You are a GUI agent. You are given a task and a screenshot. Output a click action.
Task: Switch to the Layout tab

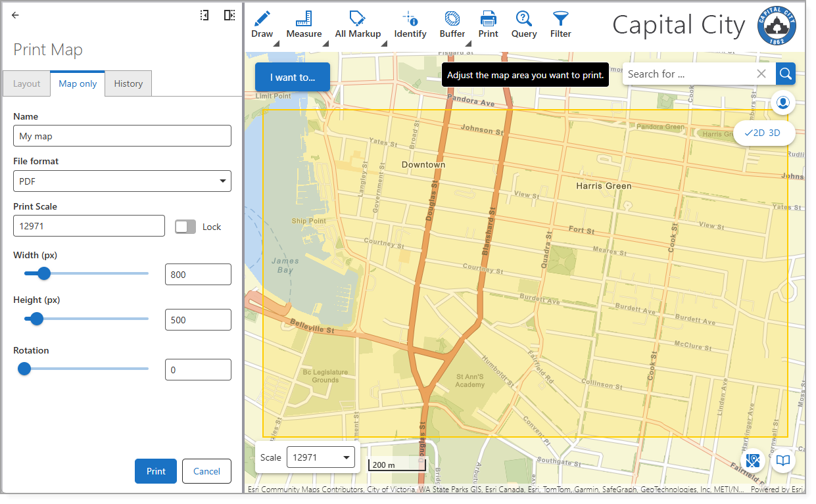[27, 83]
